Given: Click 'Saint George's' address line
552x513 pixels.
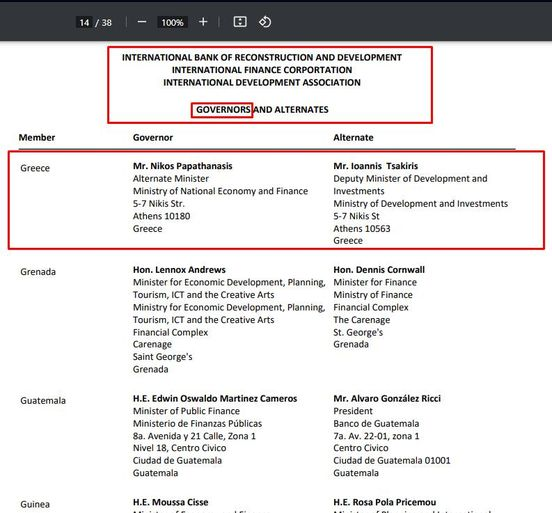Looking at the screenshot, I should coord(163,357).
